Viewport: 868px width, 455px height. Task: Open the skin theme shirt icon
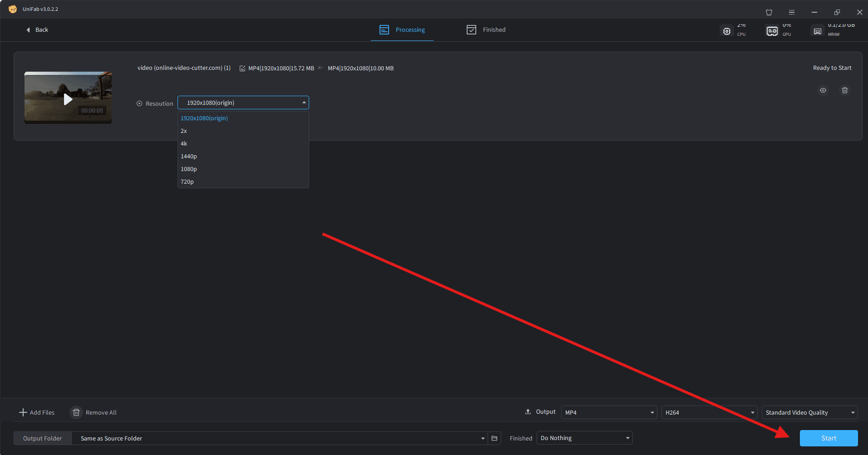[769, 12]
